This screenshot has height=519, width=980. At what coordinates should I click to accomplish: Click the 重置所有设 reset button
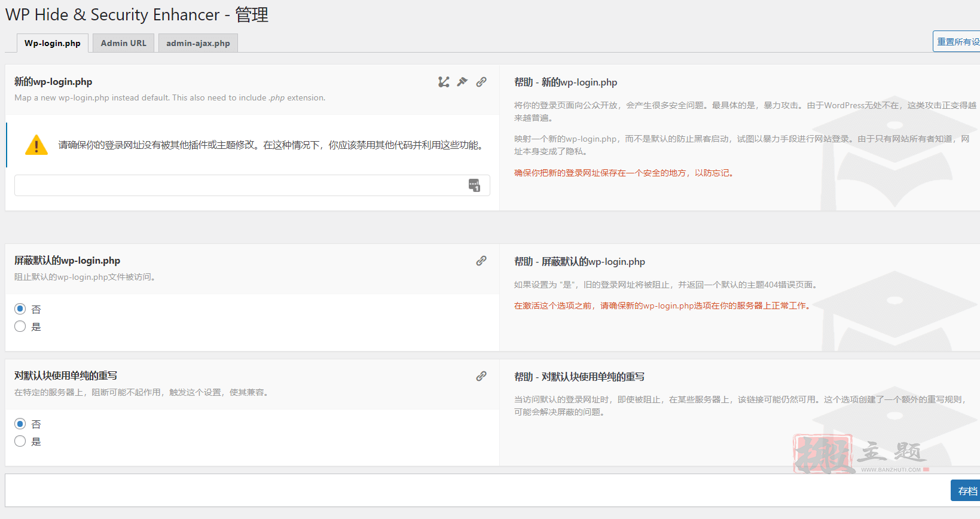point(957,41)
